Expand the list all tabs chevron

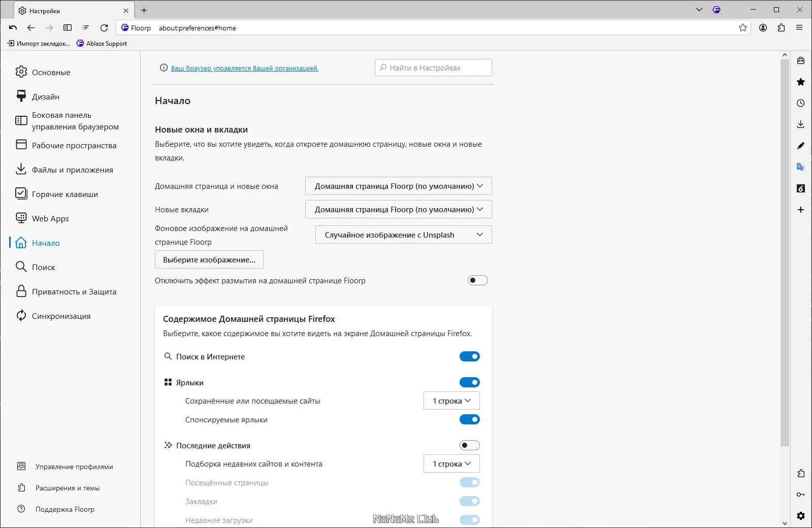click(x=699, y=10)
